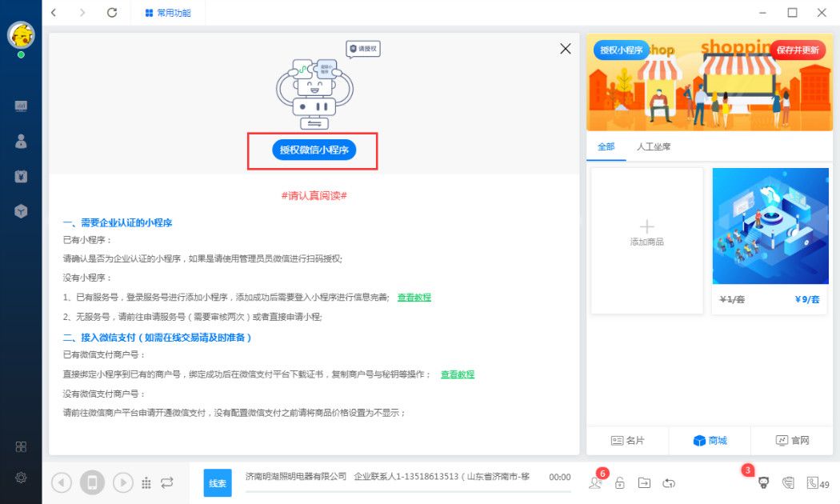Click the 添加商品 plus card

click(x=646, y=241)
